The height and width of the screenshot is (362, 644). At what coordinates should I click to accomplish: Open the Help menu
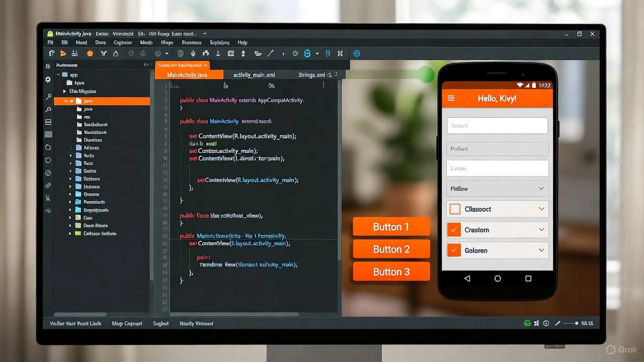[x=243, y=42]
